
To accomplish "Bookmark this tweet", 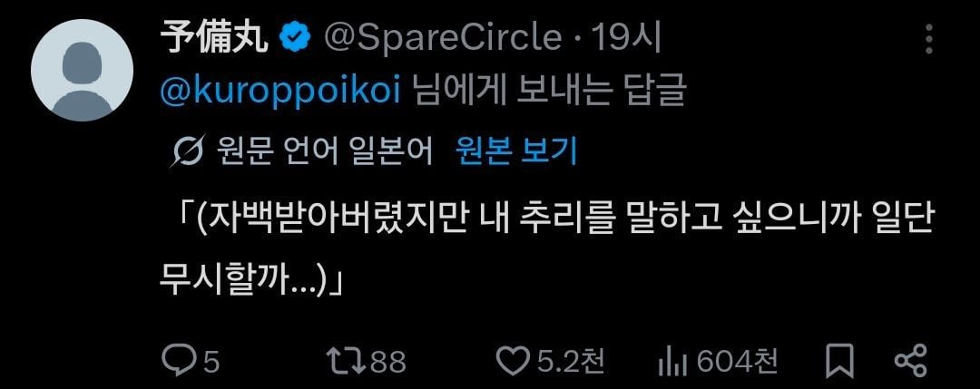I will [839, 361].
